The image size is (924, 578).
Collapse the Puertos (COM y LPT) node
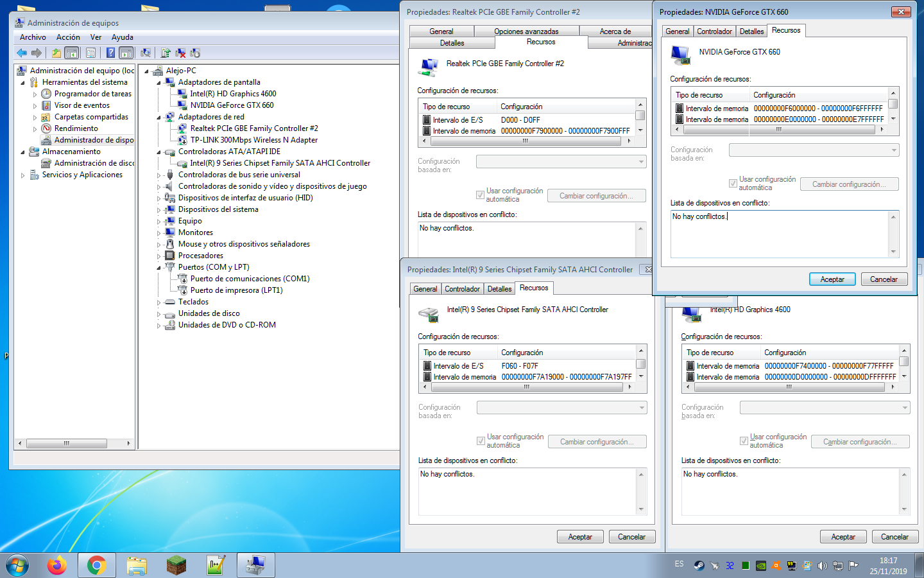click(158, 267)
